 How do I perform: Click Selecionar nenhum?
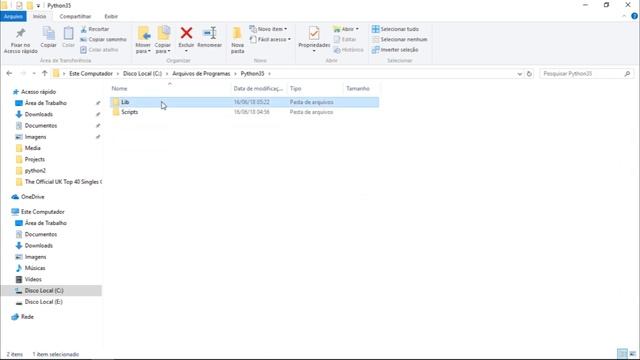click(400, 40)
